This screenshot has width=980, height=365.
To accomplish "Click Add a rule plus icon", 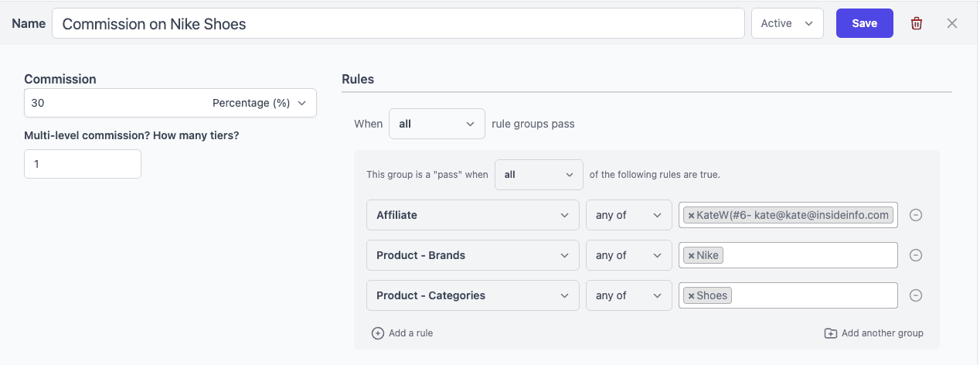I will pyautogui.click(x=378, y=333).
